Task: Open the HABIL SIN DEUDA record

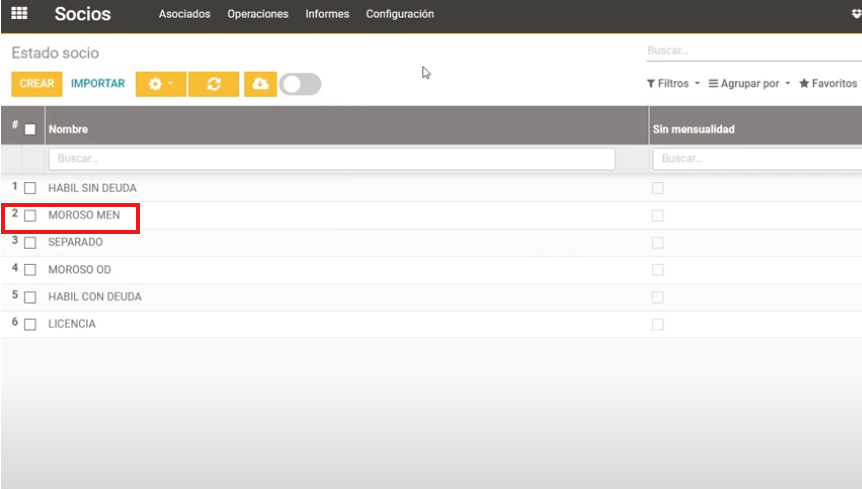Action: coord(92,188)
